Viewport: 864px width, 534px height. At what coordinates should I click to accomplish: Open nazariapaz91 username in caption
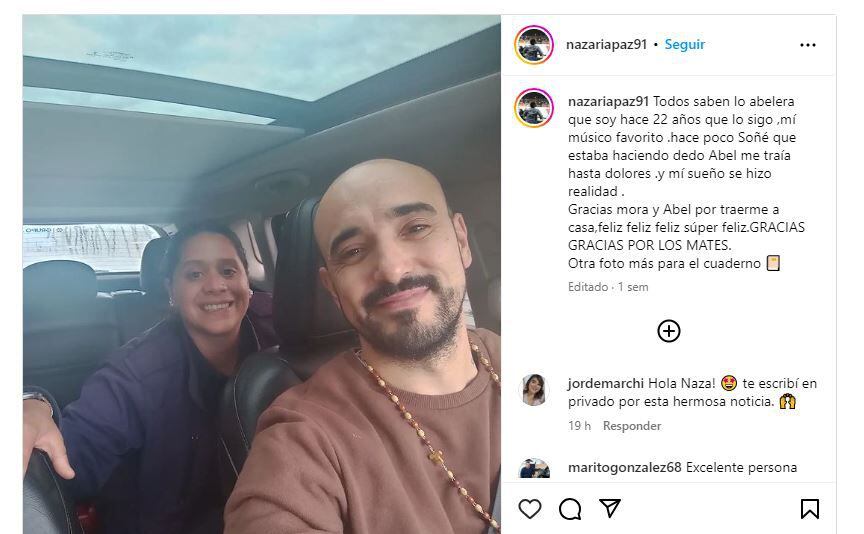click(608, 101)
